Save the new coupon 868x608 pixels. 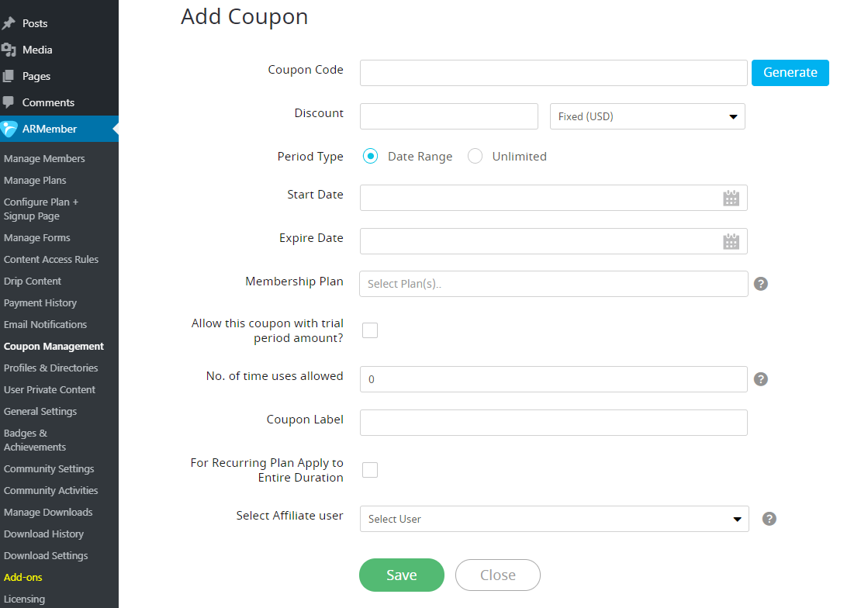pyautogui.click(x=401, y=575)
